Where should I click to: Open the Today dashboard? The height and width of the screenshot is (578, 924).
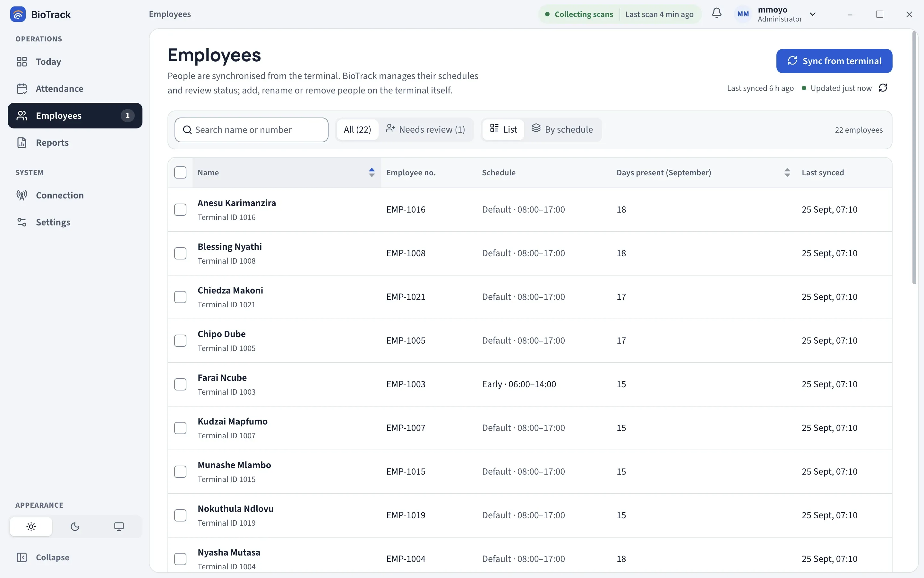[x=75, y=62]
